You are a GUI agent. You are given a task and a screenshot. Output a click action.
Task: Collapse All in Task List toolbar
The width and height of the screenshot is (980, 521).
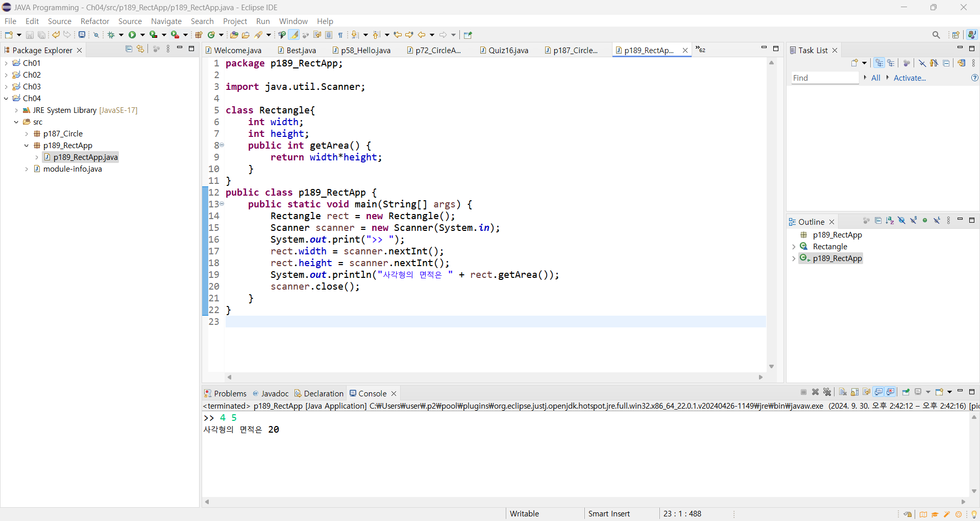pyautogui.click(x=946, y=63)
